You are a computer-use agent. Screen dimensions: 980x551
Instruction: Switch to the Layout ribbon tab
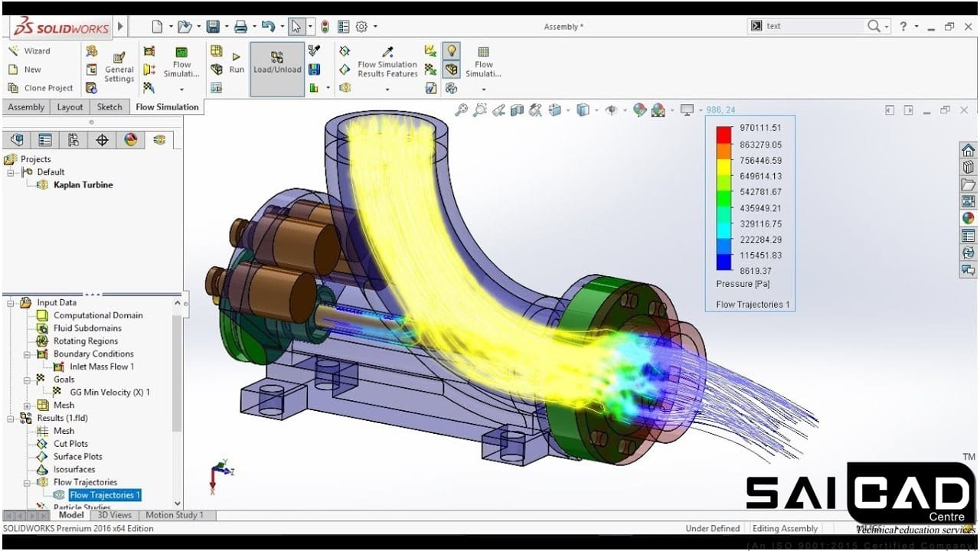(70, 107)
